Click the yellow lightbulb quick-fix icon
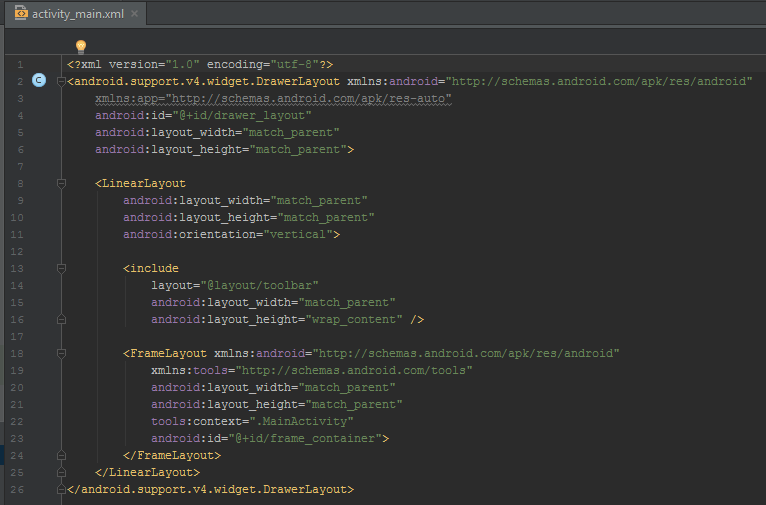Viewport: 766px width, 505px height. pyautogui.click(x=81, y=46)
